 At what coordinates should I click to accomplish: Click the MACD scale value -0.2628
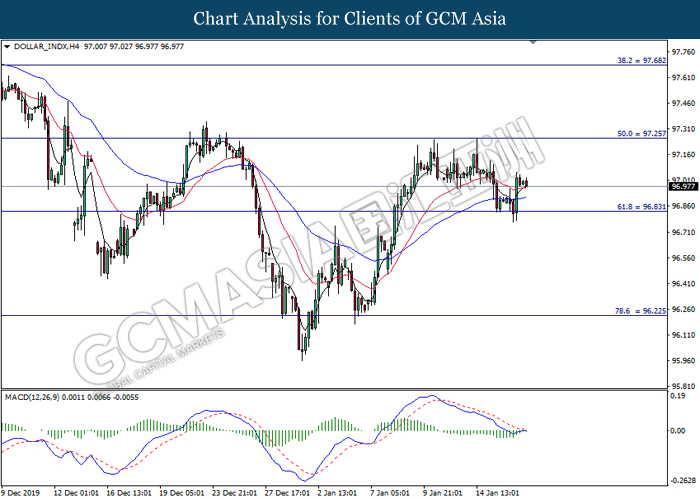coord(682,479)
